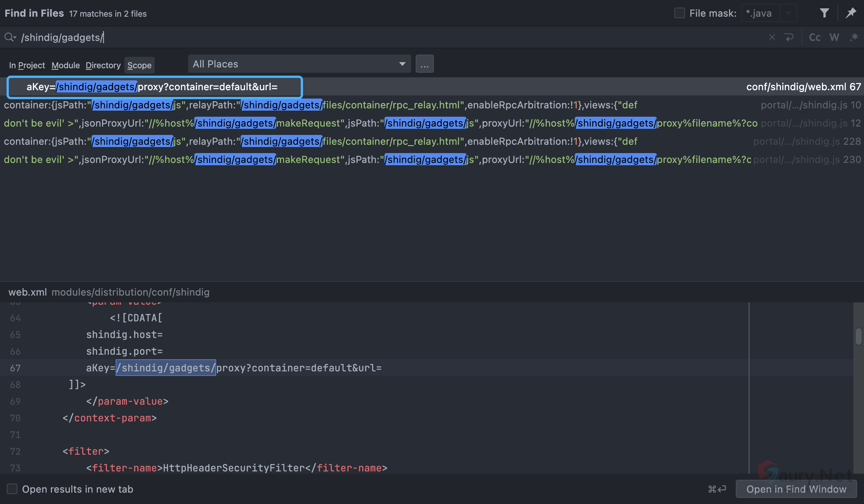Click the scope ellipsis browse button
864x504 pixels.
tap(424, 64)
